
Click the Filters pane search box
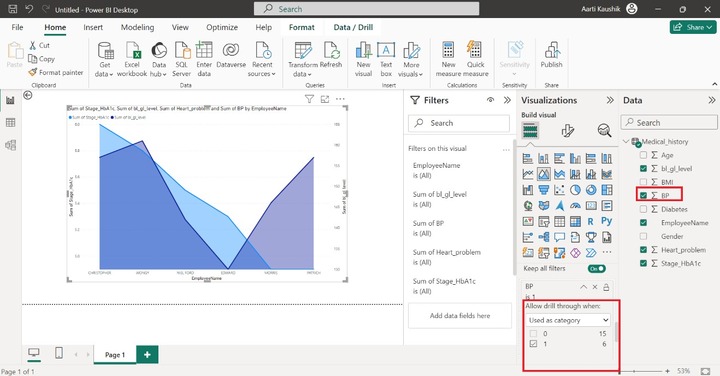pyautogui.click(x=459, y=123)
